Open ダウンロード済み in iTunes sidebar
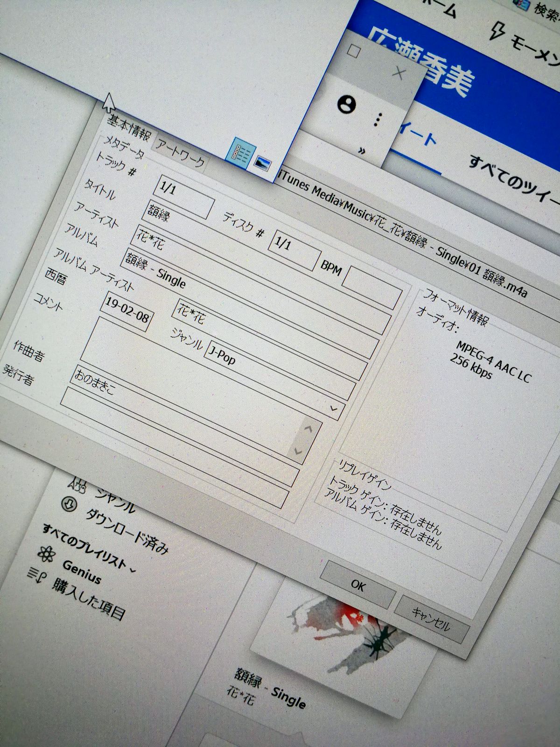 [x=128, y=533]
